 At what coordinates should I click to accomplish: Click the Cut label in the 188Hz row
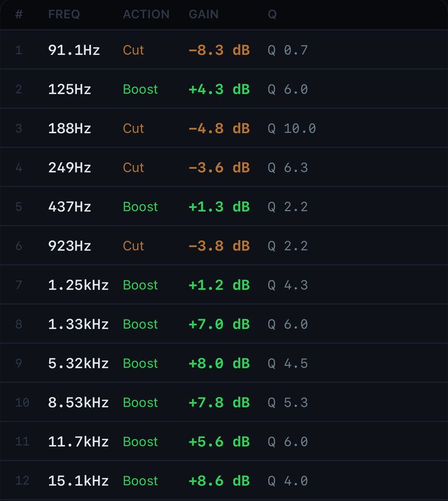[x=133, y=128]
